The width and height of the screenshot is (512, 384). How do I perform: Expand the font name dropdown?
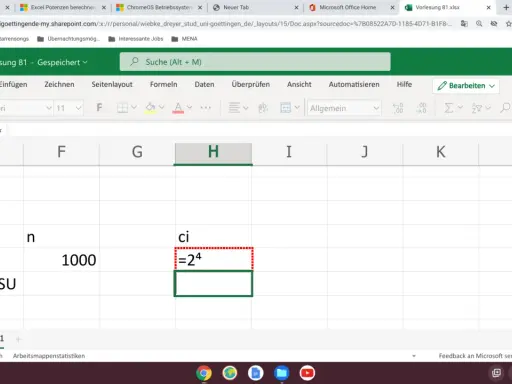[49, 108]
